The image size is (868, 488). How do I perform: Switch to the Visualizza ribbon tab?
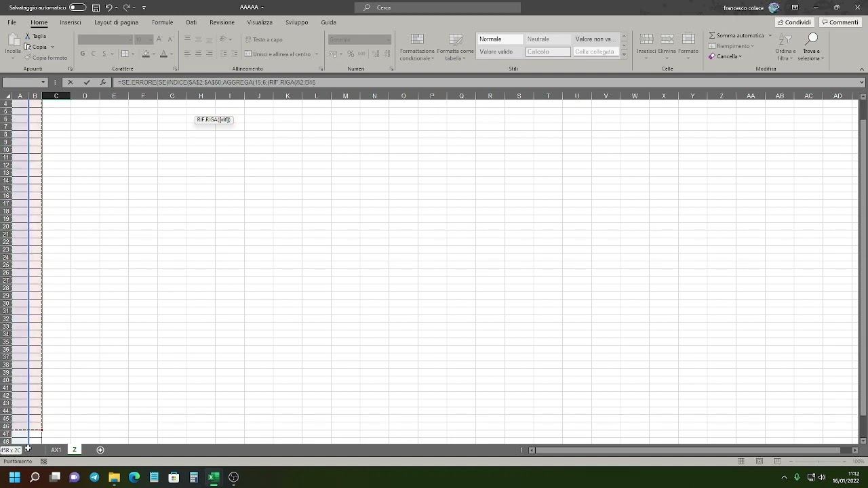[x=260, y=22]
